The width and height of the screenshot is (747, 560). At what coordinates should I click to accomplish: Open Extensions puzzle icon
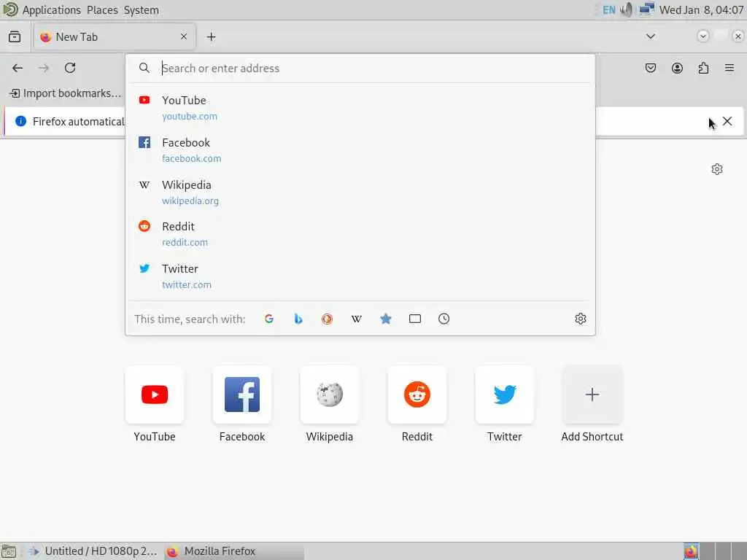point(703,68)
